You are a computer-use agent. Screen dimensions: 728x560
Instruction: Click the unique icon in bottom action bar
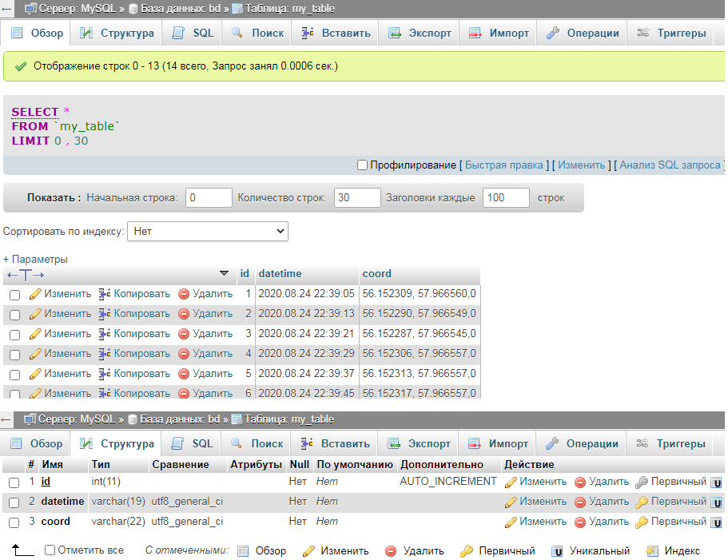[557, 551]
